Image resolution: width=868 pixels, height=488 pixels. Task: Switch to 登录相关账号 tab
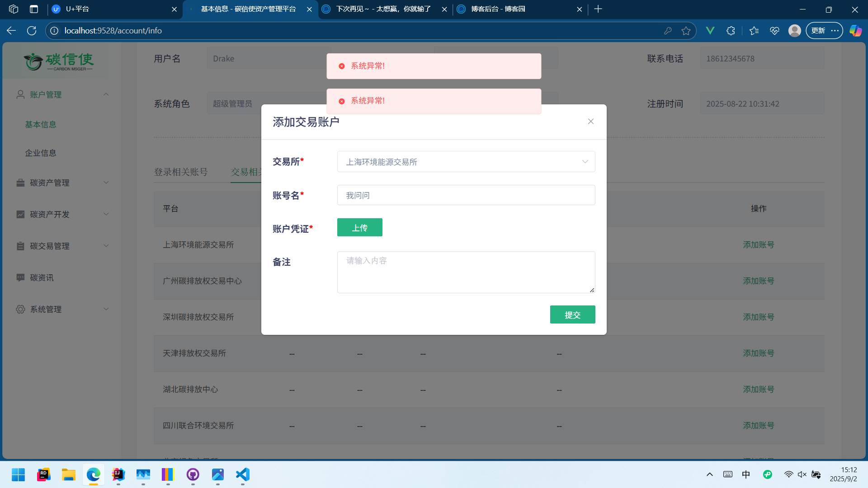(181, 172)
